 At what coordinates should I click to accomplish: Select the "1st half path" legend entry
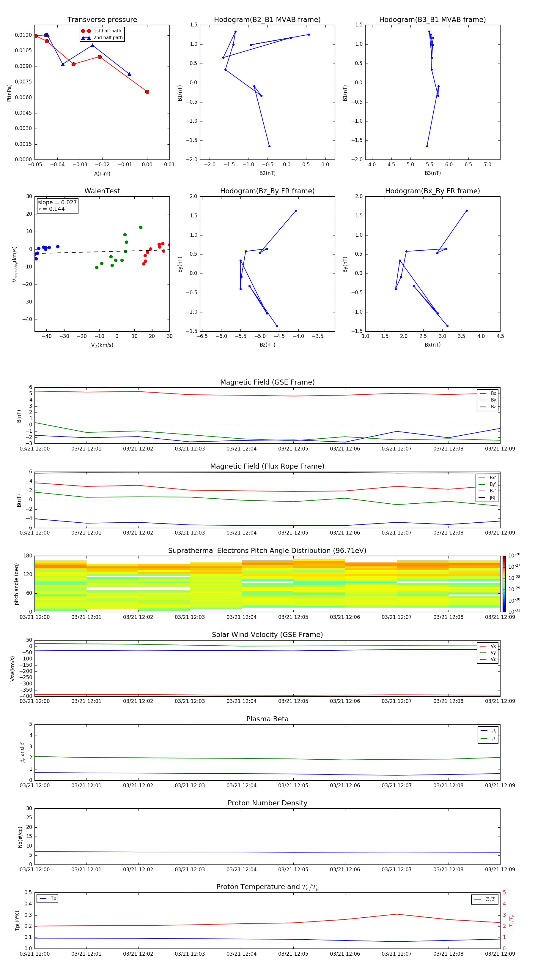pos(102,31)
